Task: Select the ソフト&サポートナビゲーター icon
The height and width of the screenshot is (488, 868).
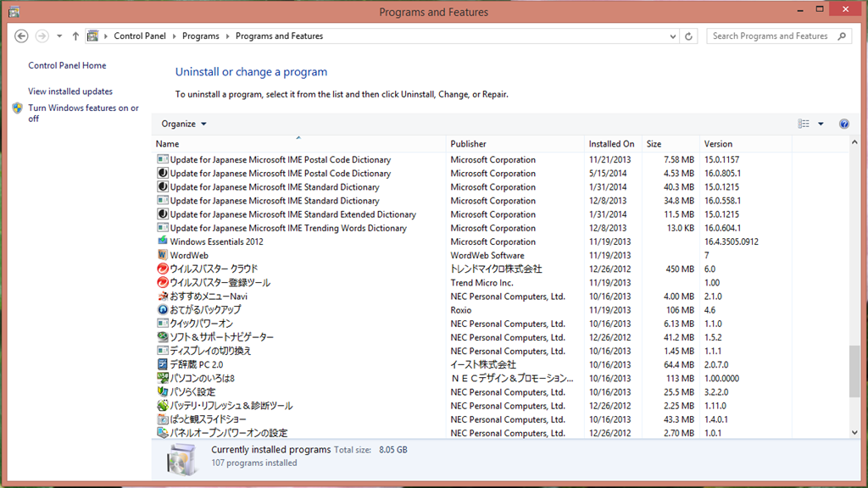Action: (162, 337)
